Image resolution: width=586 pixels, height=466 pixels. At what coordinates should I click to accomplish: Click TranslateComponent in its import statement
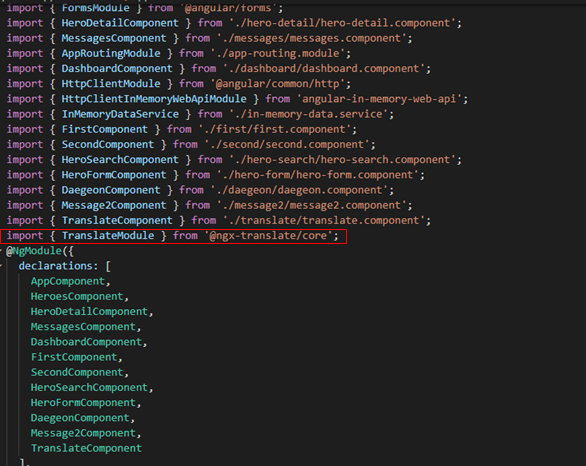pyautogui.click(x=117, y=220)
